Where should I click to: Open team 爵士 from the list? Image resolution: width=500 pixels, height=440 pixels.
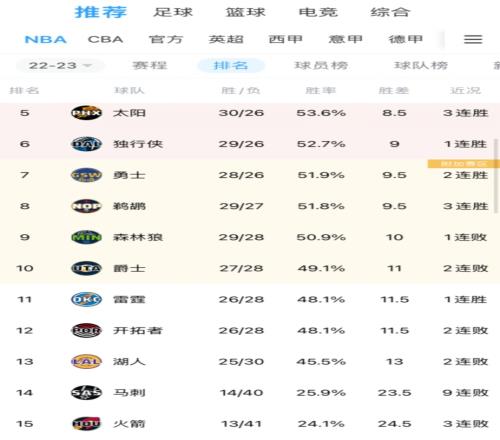(x=129, y=268)
